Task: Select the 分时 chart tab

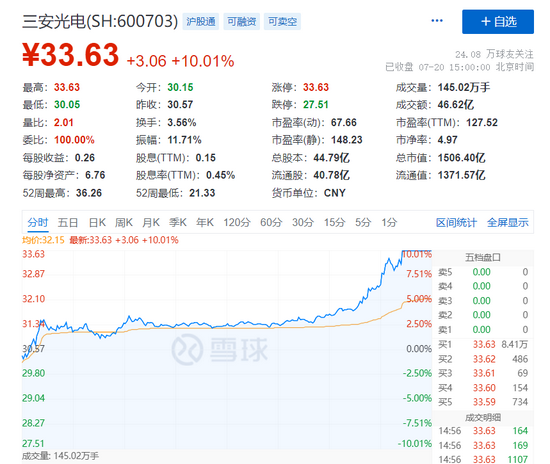Action: pos(38,222)
